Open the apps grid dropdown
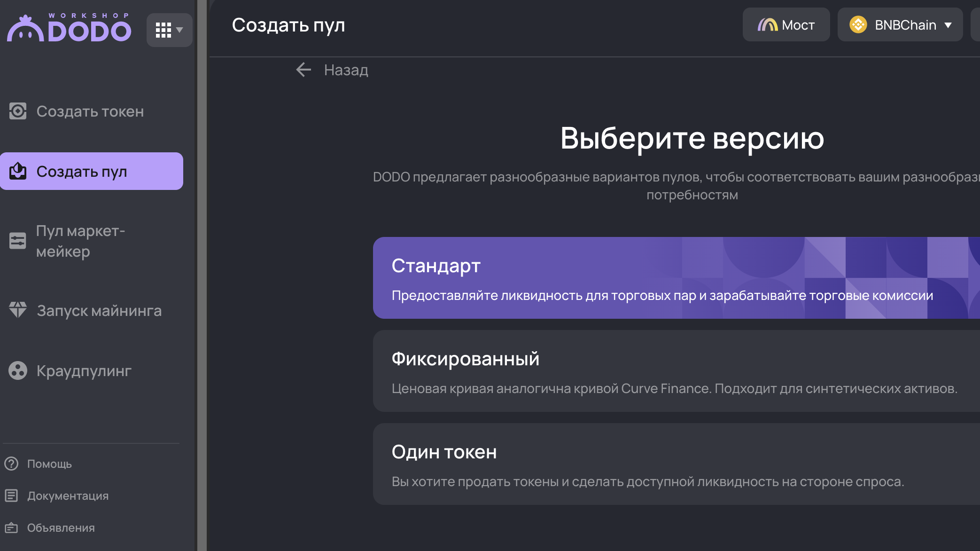Image resolution: width=980 pixels, height=551 pixels. pos(169,30)
